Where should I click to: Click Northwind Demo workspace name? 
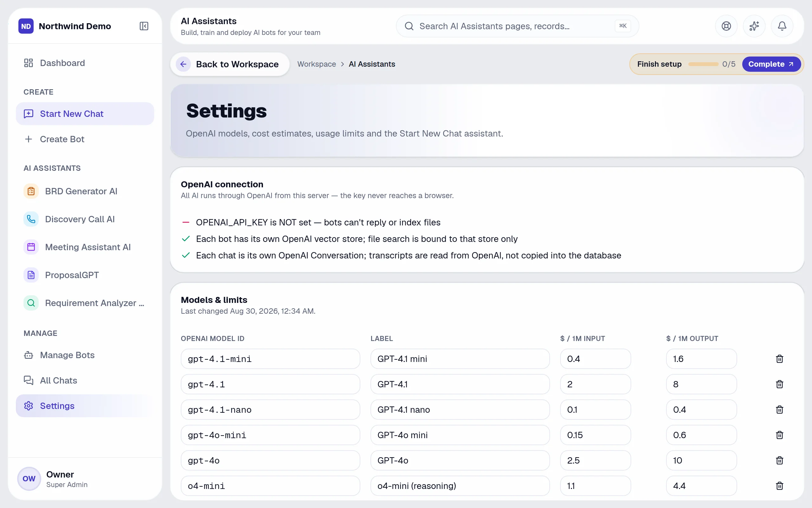coord(75,26)
